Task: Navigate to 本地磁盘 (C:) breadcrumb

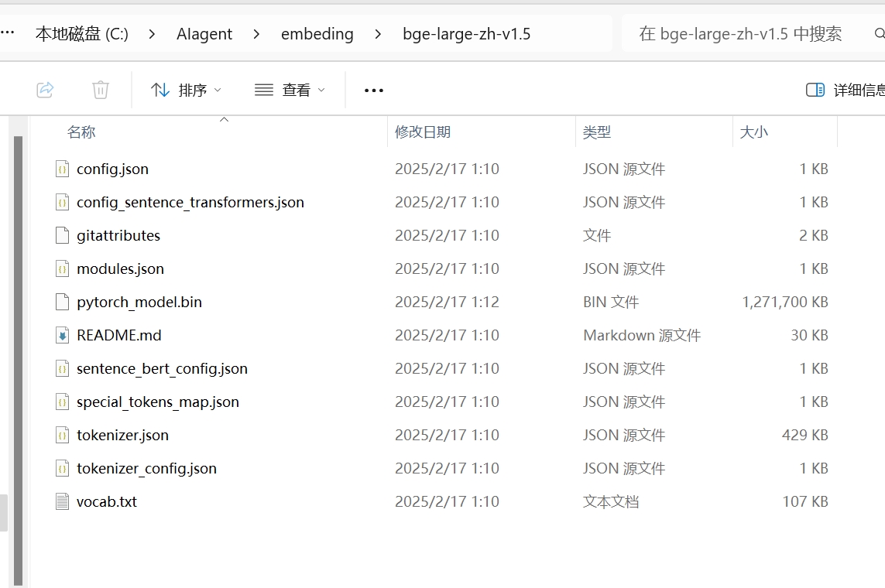Action: coord(82,34)
